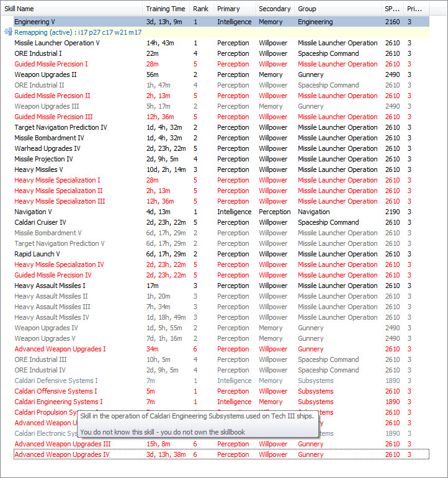
Task: Select the Rapid Launch V row
Action: click(x=222, y=254)
